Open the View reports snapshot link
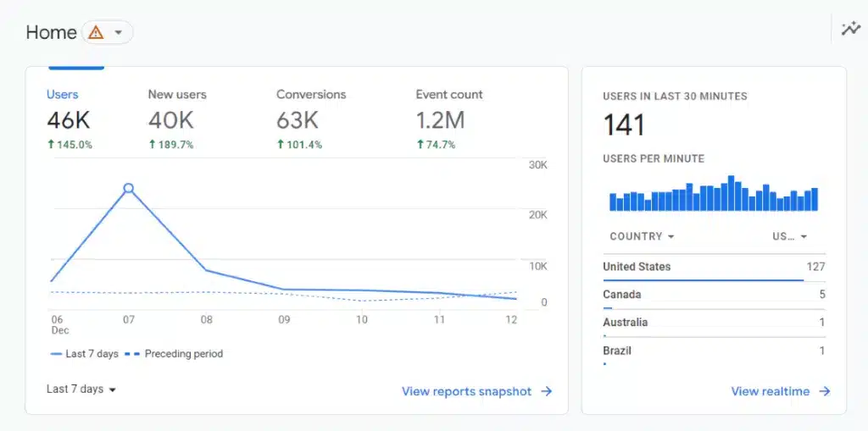This screenshot has width=868, height=431. (466, 391)
